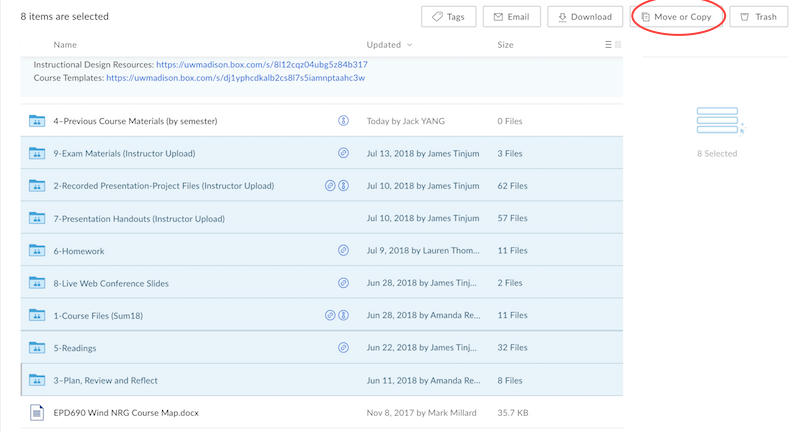Click the Tags button
The width and height of the screenshot is (800, 432).
(448, 17)
